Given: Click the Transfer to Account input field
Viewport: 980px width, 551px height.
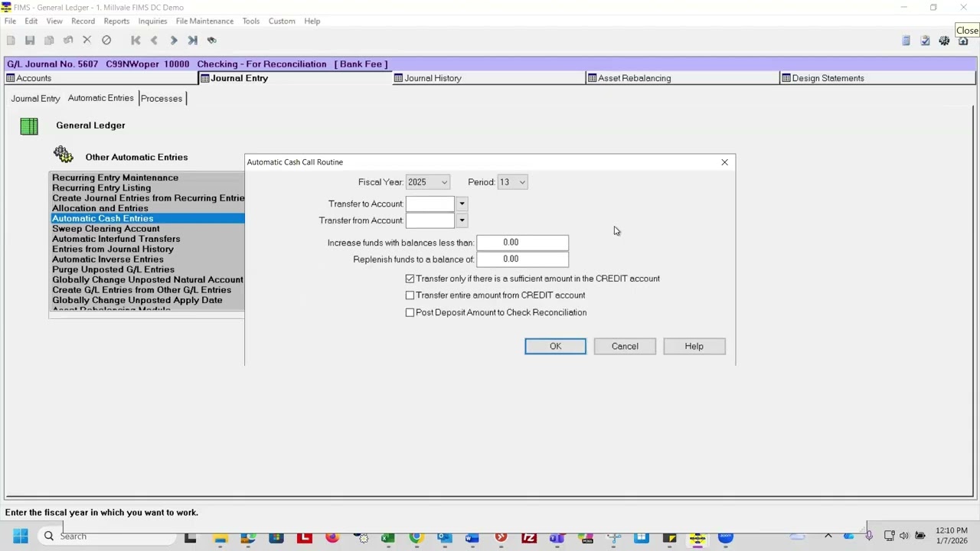Looking at the screenshot, I should tap(430, 204).
